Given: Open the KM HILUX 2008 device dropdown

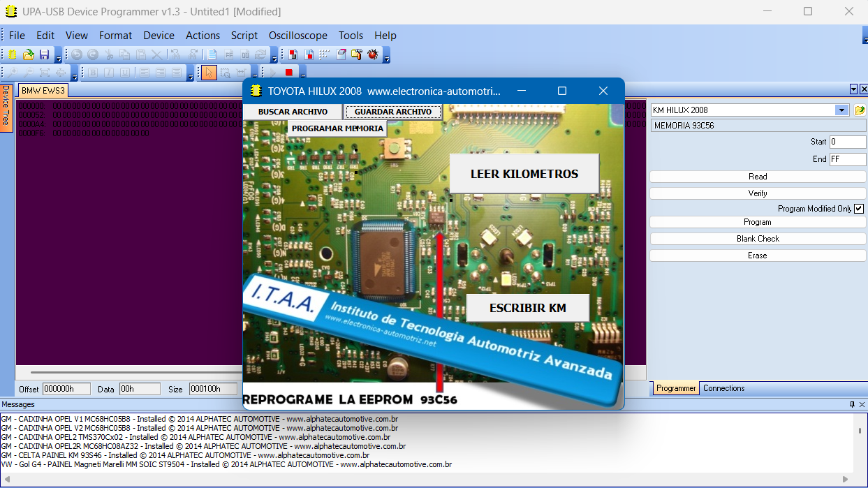Looking at the screenshot, I should click(841, 110).
